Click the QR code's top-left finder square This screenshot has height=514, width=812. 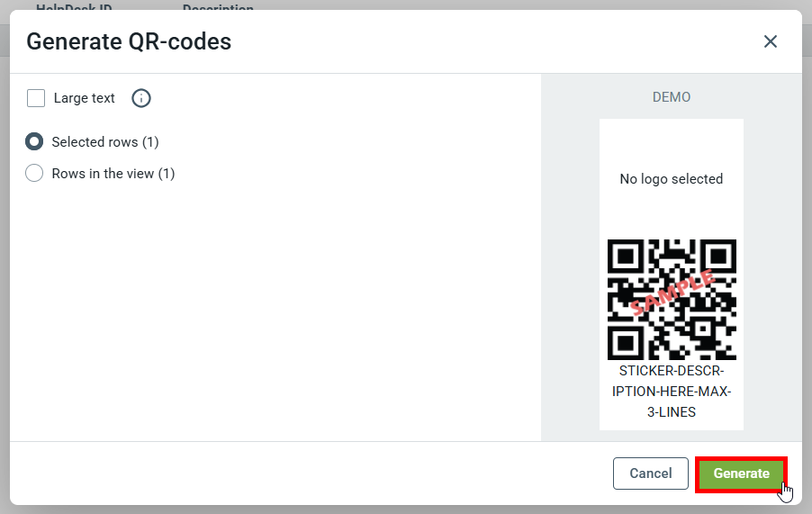pyautogui.click(x=625, y=257)
